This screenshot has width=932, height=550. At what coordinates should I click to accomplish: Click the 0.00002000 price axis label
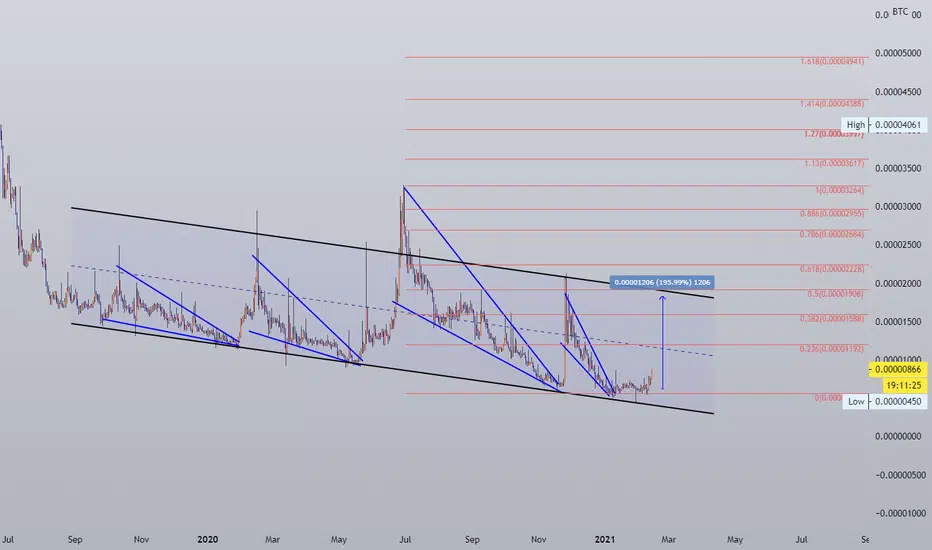click(898, 284)
